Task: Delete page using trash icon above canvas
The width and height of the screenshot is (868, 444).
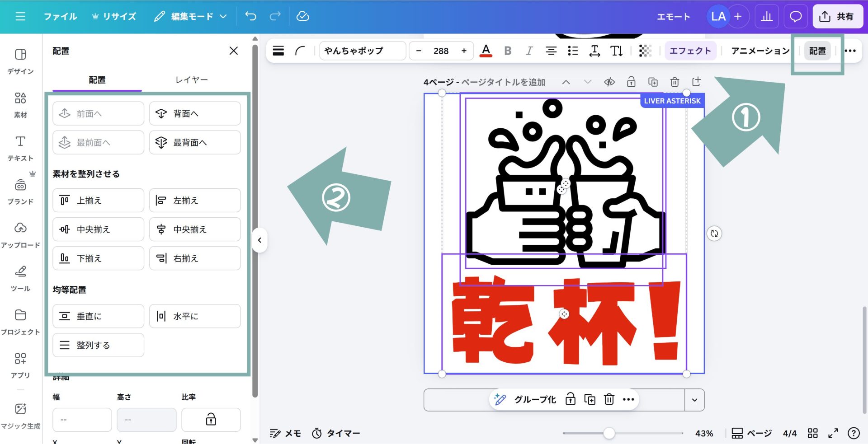Action: tap(675, 82)
